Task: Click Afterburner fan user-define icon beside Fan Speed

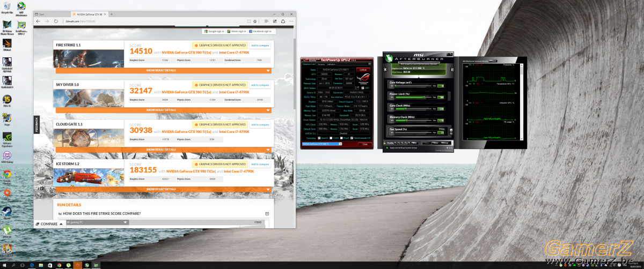Action: (x=451, y=131)
